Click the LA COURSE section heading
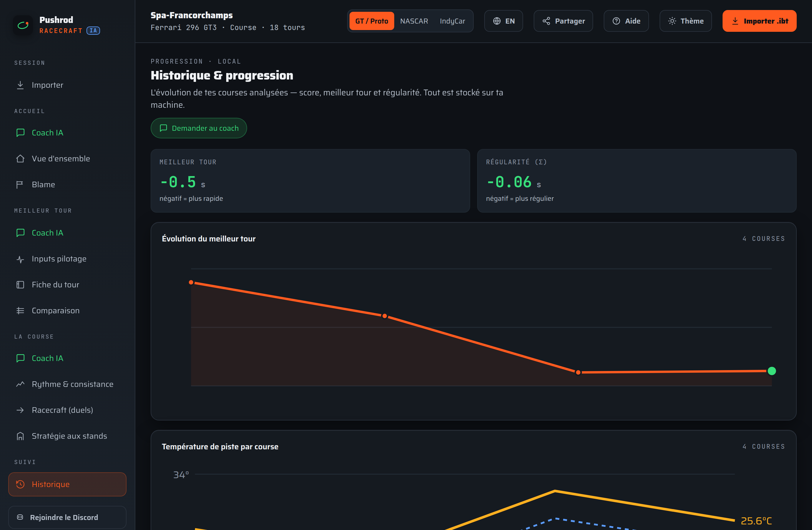Screen dimensions: 812x530 click(34, 337)
